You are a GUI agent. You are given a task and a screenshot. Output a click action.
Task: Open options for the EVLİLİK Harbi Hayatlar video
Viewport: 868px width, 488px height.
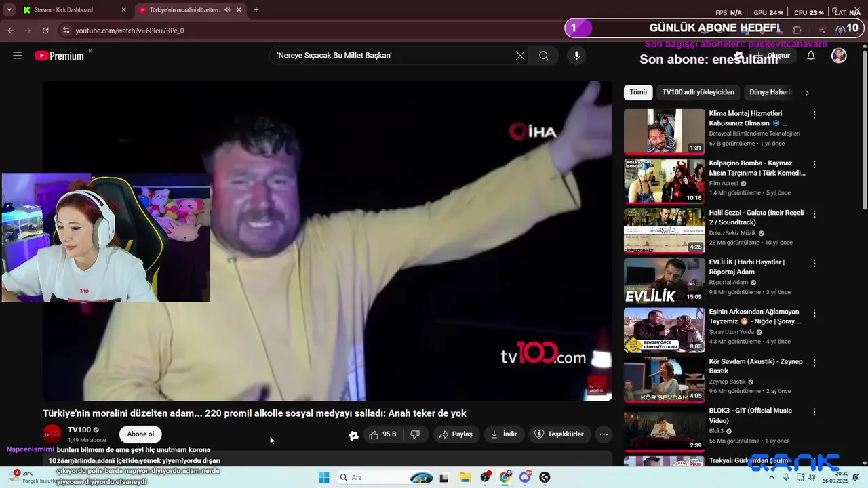[814, 264]
